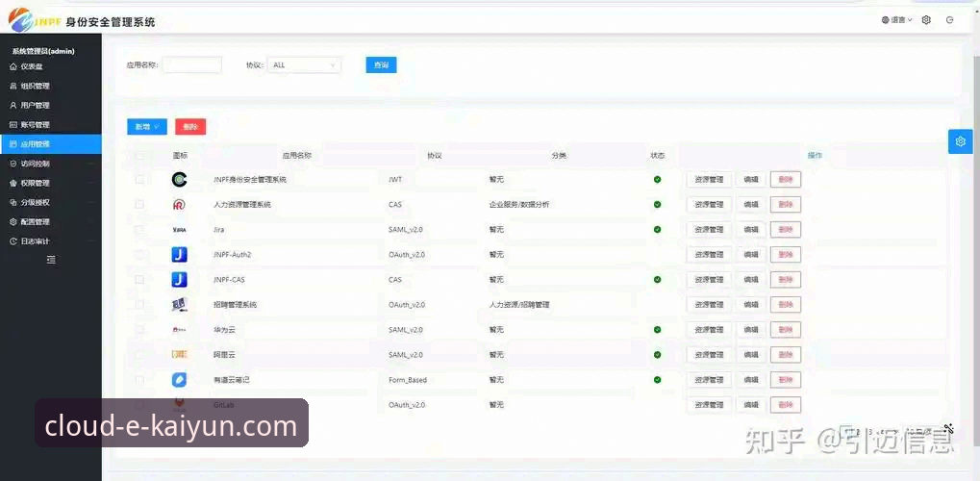
Task: Click the Form_Based protocol cell
Action: tap(408, 380)
